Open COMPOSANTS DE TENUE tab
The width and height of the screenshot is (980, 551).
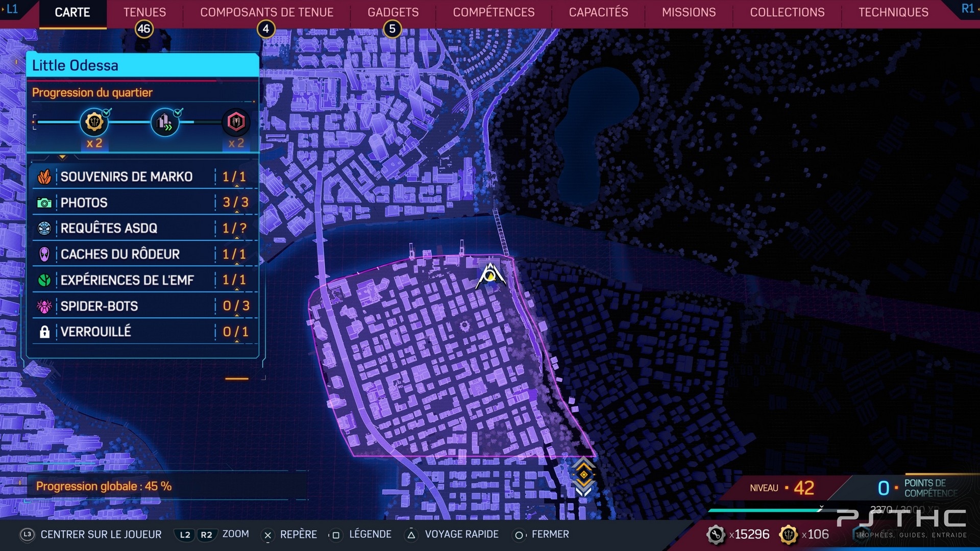pyautogui.click(x=266, y=12)
